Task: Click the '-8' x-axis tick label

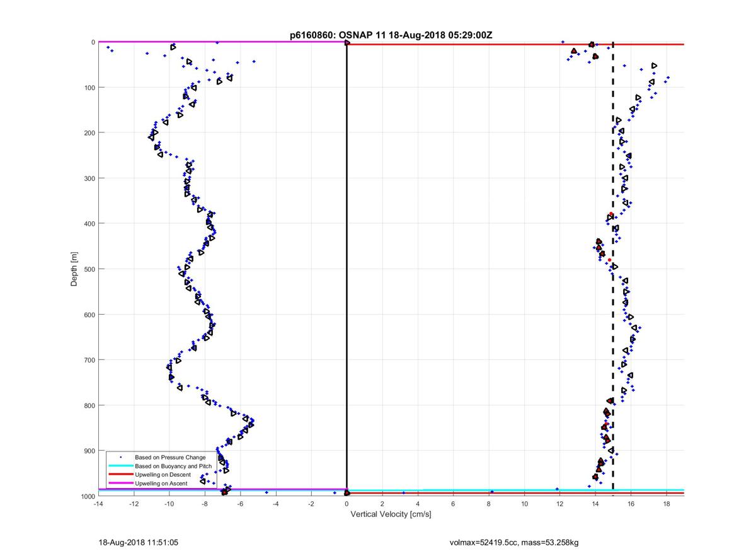Action: coord(205,504)
